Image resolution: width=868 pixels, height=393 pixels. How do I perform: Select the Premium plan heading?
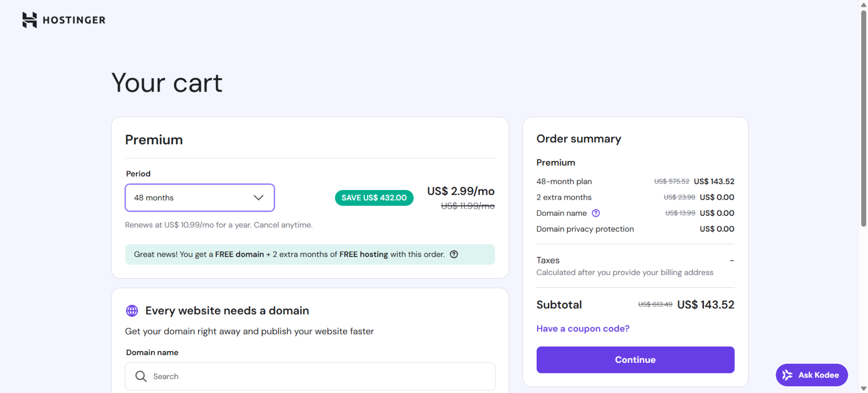[154, 140]
